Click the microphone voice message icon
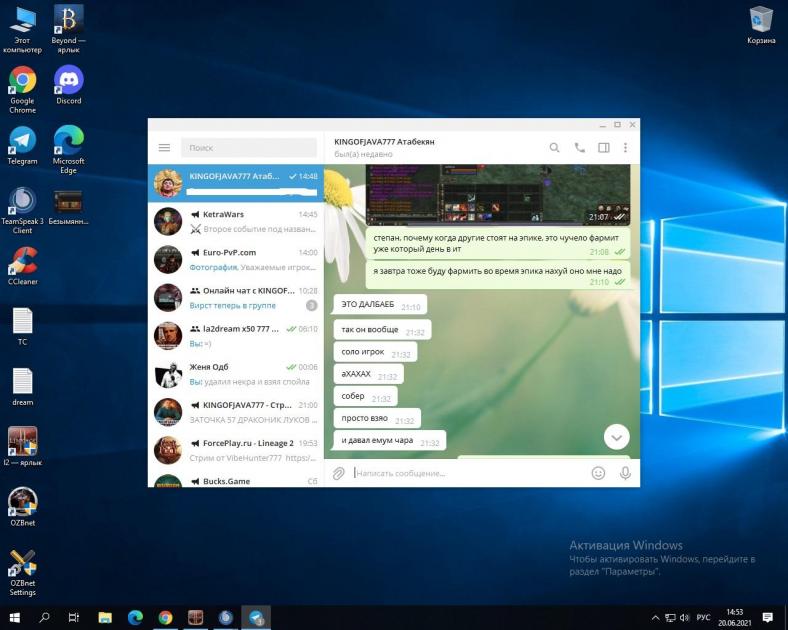788x630 pixels. tap(625, 473)
